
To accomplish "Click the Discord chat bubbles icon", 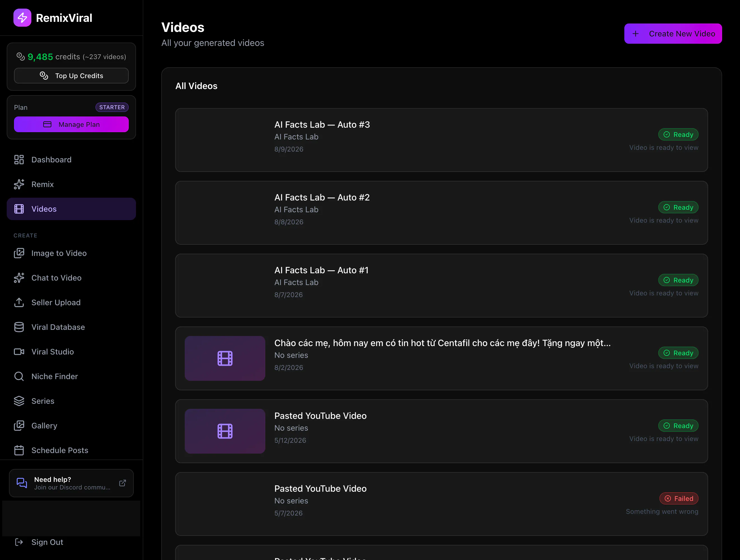I will 22,483.
